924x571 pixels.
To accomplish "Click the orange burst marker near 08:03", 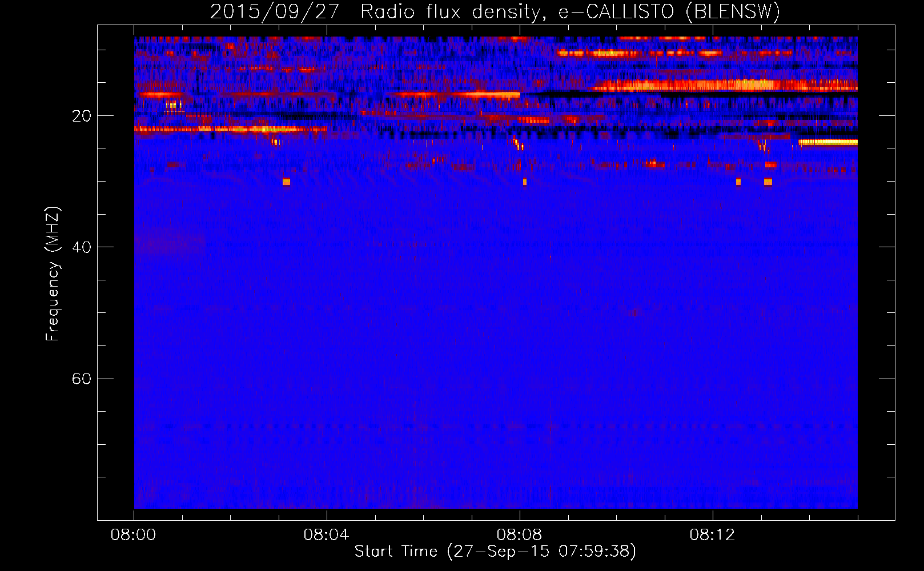I will [286, 182].
